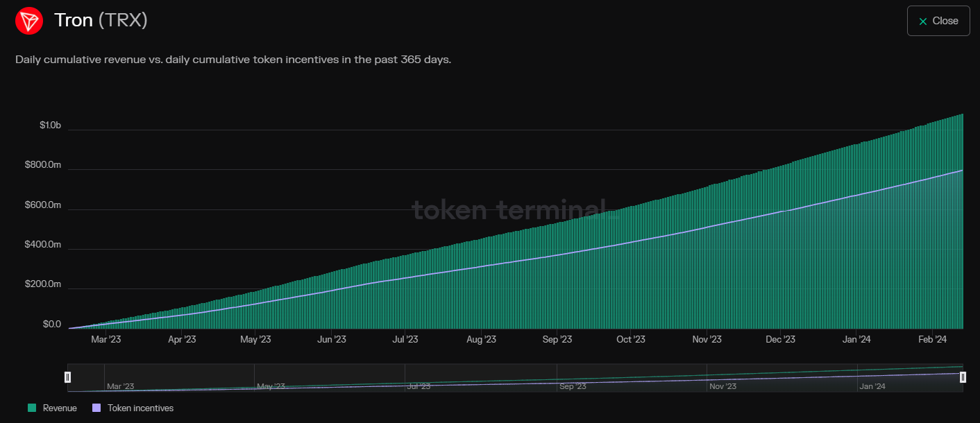Click the Jan '24 x-axis label

tap(856, 339)
